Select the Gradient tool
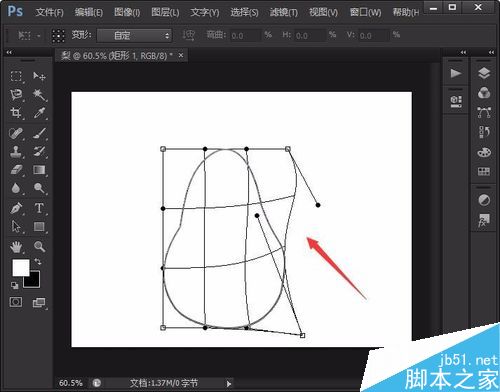Screen dimensions: 500x392 tap(39, 170)
